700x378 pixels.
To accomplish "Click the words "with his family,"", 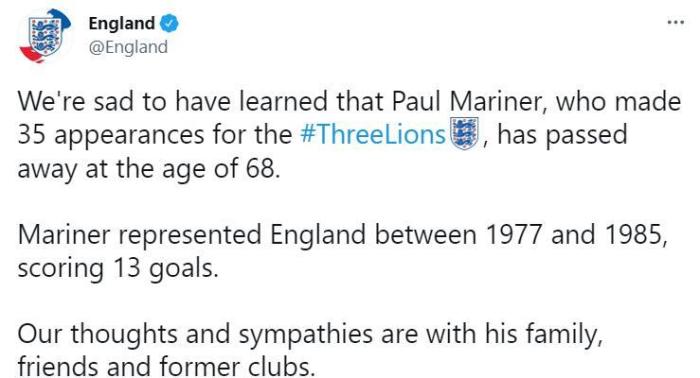I will [514, 334].
